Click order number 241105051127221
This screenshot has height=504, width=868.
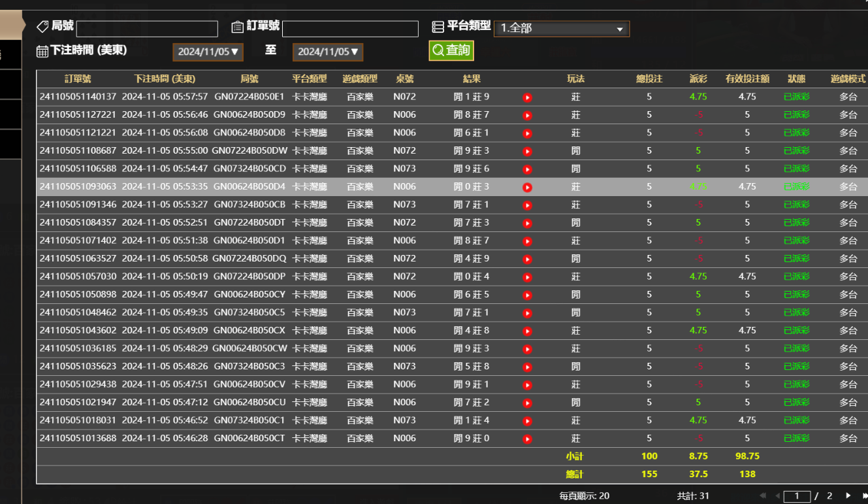[78, 115]
